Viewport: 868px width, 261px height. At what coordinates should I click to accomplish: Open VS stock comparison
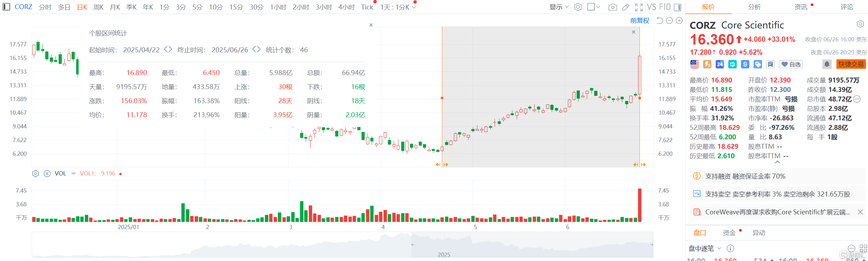[651, 7]
